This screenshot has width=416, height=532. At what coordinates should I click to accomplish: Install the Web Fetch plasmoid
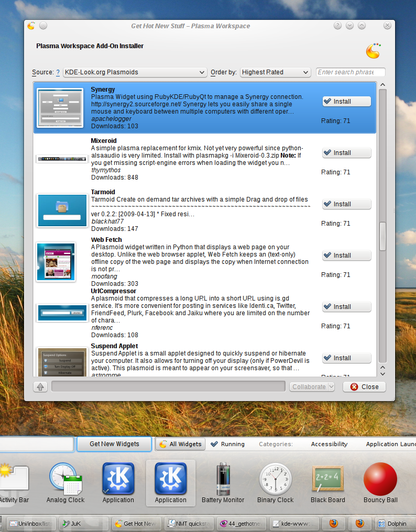coord(347,255)
